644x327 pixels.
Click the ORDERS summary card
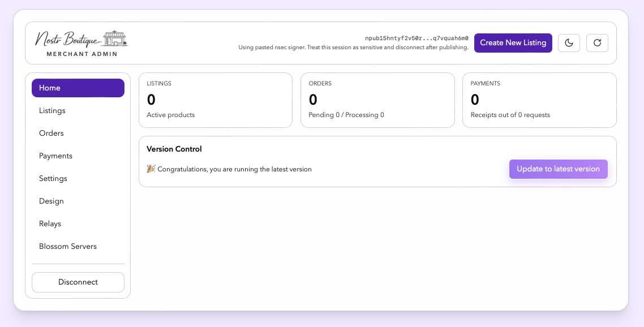point(377,100)
